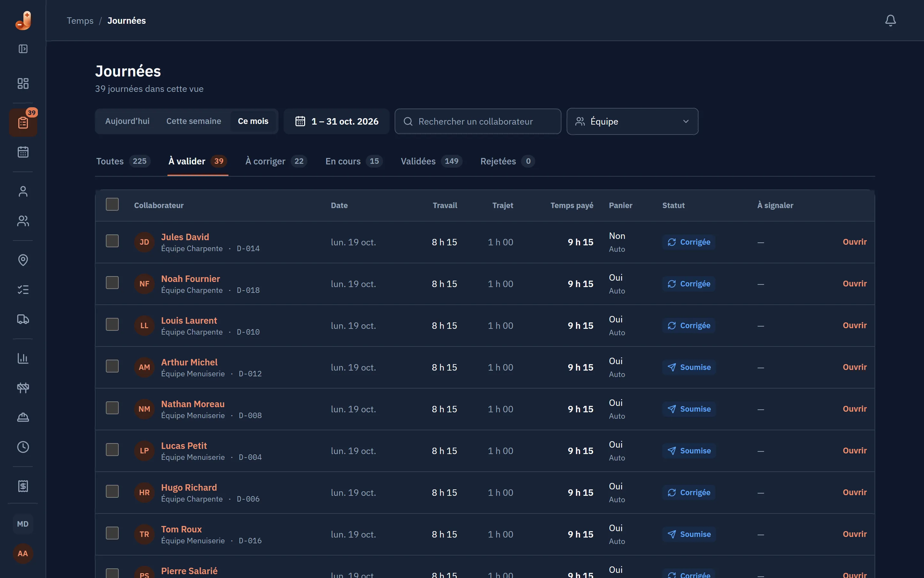The width and height of the screenshot is (924, 578).
Task: Open the multiple users icon in sidebar
Action: [23, 221]
